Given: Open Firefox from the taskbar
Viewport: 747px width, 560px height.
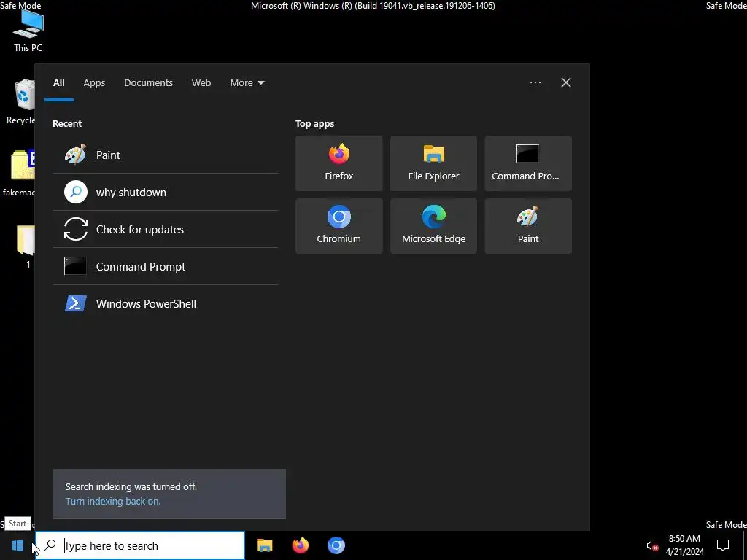Looking at the screenshot, I should click(x=300, y=545).
